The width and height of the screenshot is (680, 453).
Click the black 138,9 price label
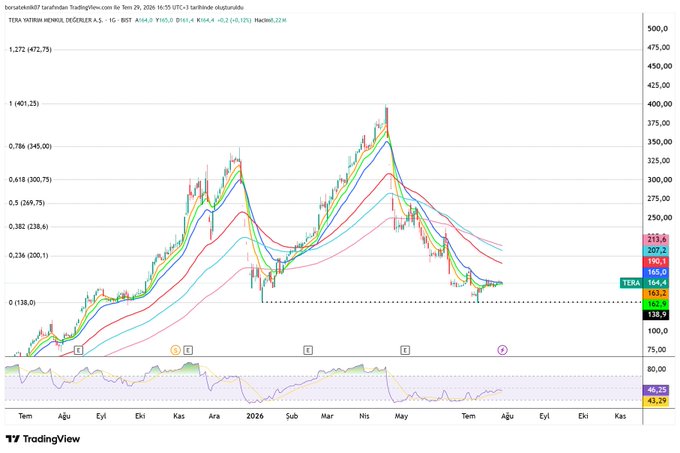657,315
